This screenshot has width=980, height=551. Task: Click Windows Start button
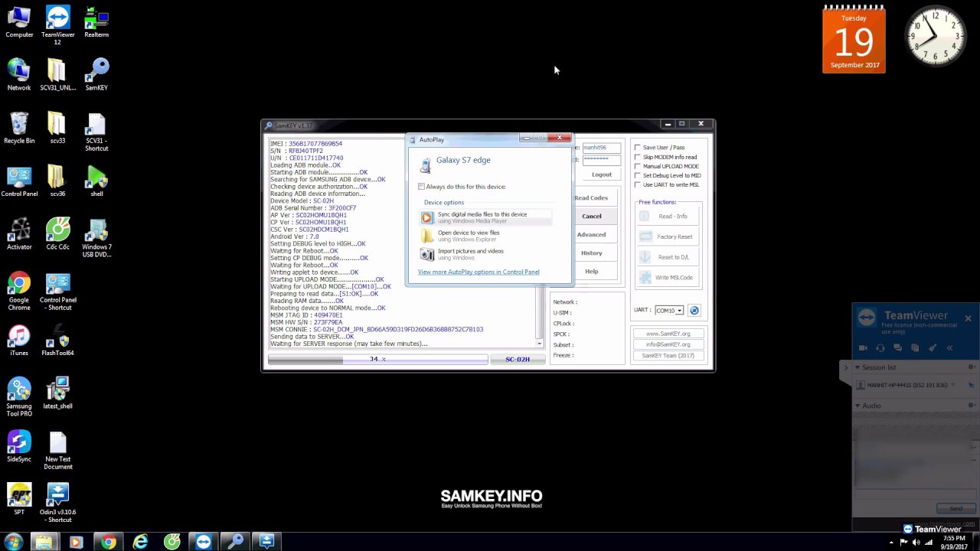click(13, 542)
